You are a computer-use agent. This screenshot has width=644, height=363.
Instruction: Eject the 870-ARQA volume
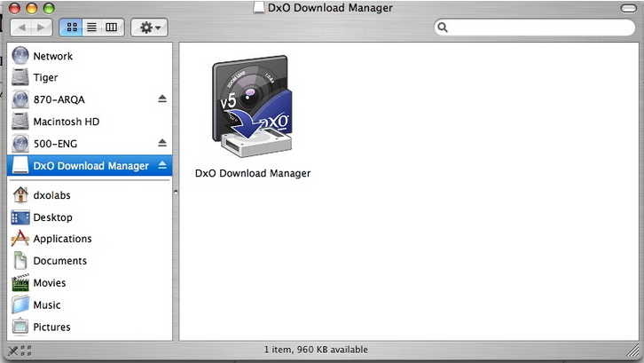(x=162, y=99)
